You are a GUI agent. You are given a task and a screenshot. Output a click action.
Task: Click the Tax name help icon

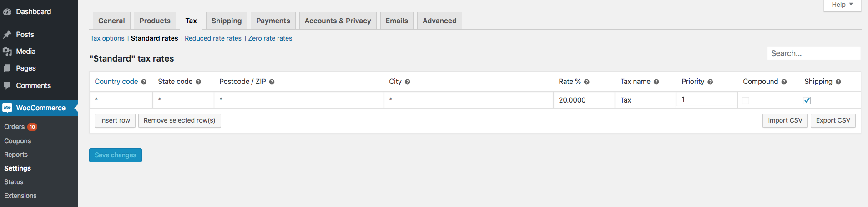[x=656, y=82]
